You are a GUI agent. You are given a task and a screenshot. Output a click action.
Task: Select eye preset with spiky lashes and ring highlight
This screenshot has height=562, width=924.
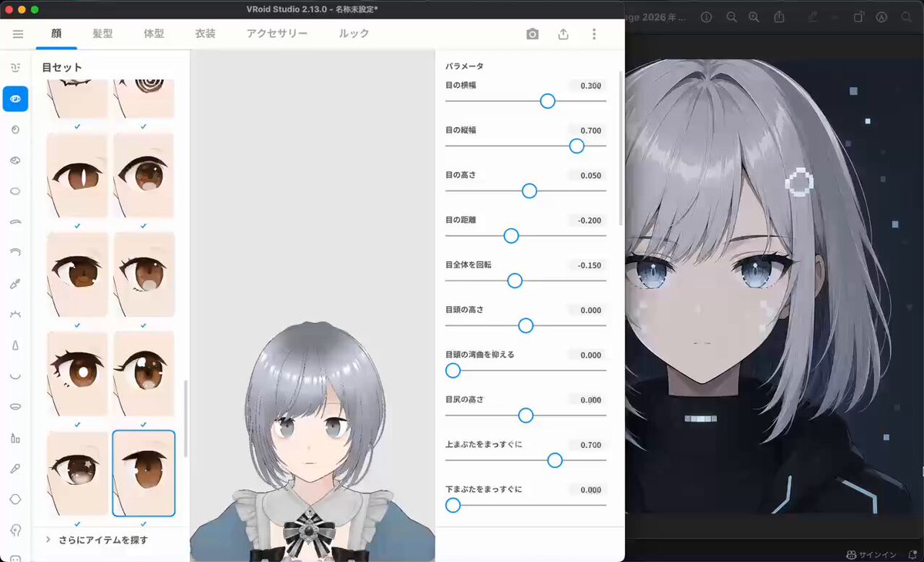click(x=77, y=374)
